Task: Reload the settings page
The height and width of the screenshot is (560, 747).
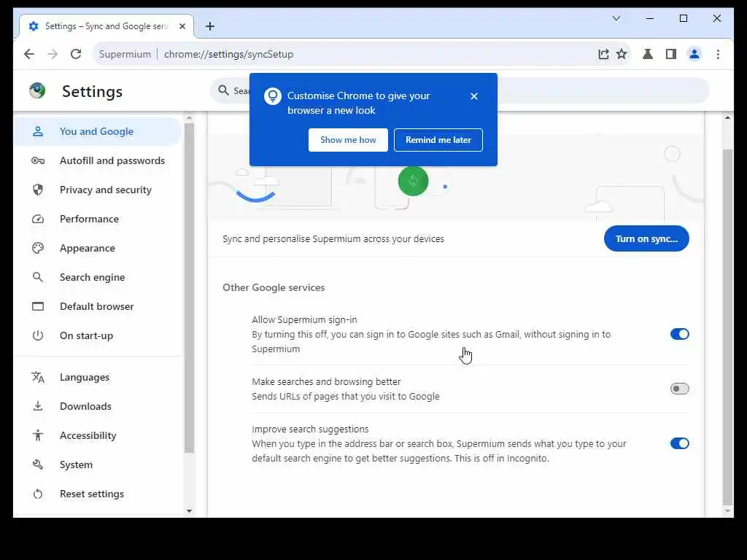Action: point(76,54)
